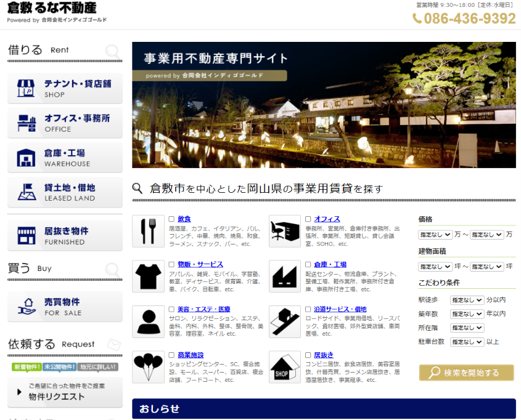Open the minimum 価格 dropdown
Viewport: 521px width, 420px height.
tap(435, 235)
